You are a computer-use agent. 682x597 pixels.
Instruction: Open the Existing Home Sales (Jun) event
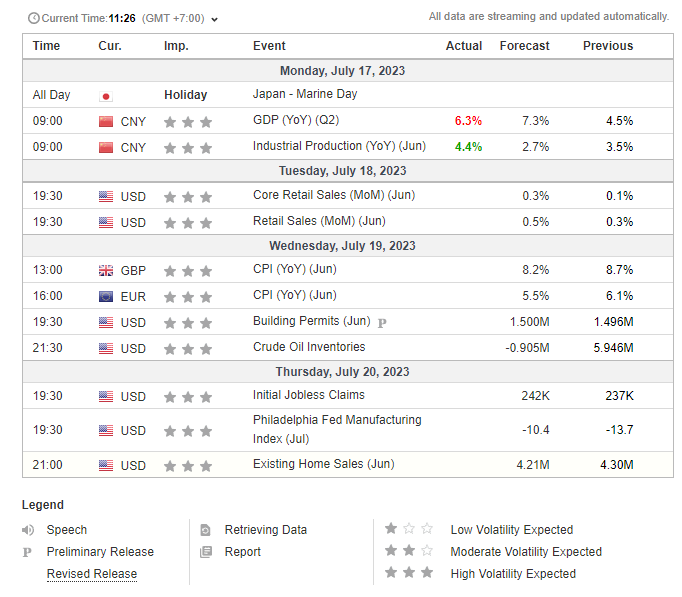pyautogui.click(x=323, y=465)
